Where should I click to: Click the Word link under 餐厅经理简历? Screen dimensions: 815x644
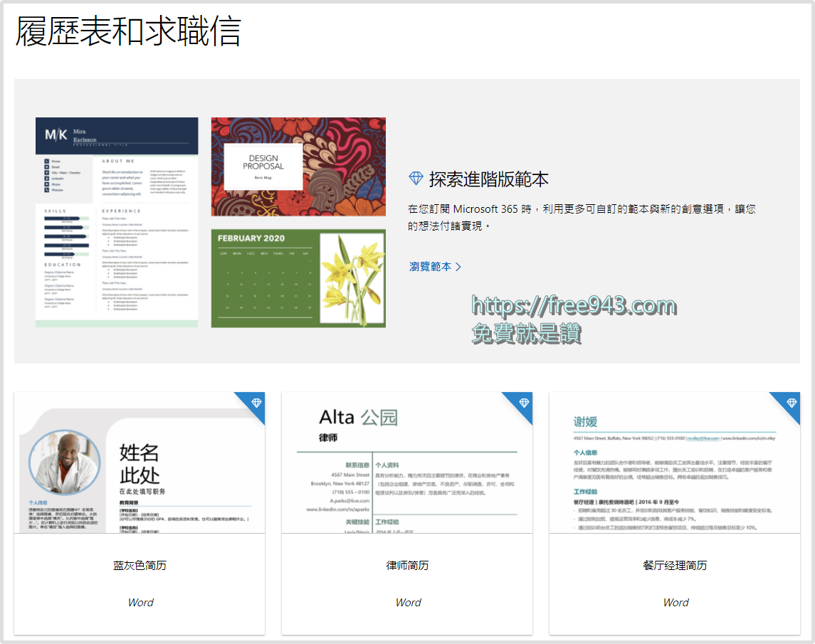coord(675,602)
